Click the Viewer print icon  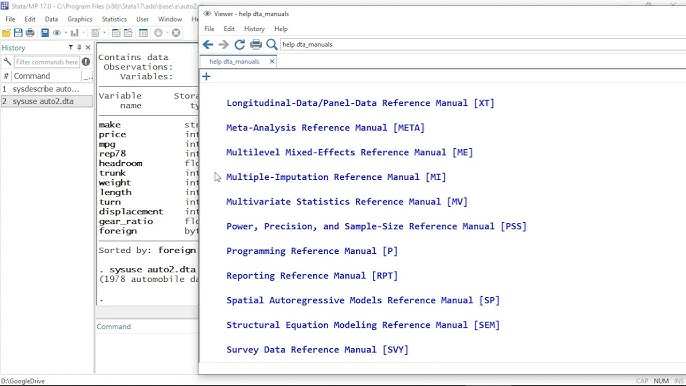point(256,44)
